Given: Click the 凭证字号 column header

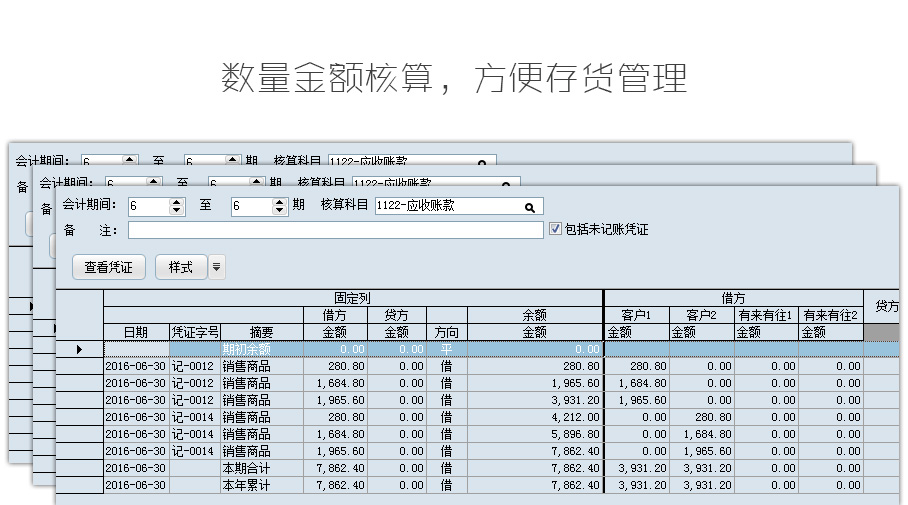Looking at the screenshot, I should [x=195, y=332].
